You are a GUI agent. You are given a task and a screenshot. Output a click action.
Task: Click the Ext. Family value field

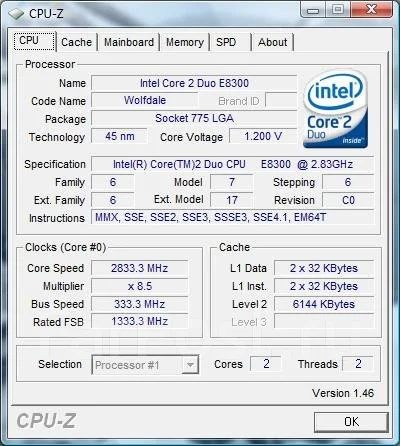coord(113,200)
